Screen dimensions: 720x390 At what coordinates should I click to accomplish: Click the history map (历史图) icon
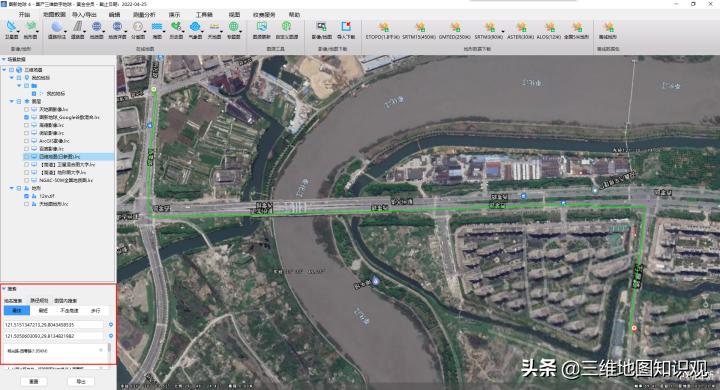click(x=176, y=27)
